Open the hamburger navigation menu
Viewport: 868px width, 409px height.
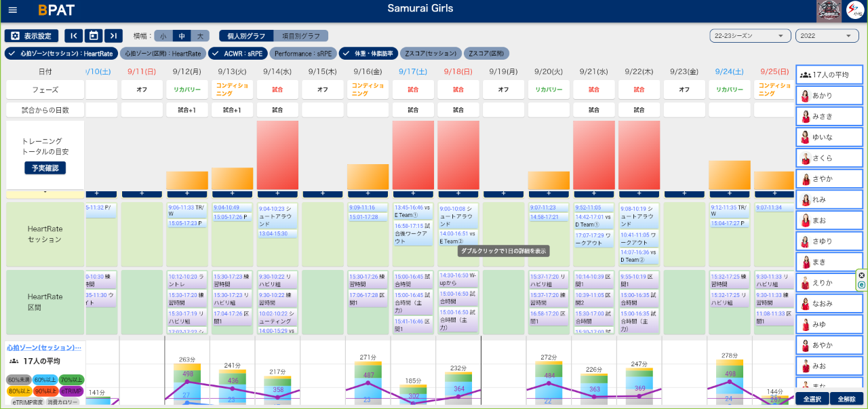pyautogui.click(x=13, y=10)
